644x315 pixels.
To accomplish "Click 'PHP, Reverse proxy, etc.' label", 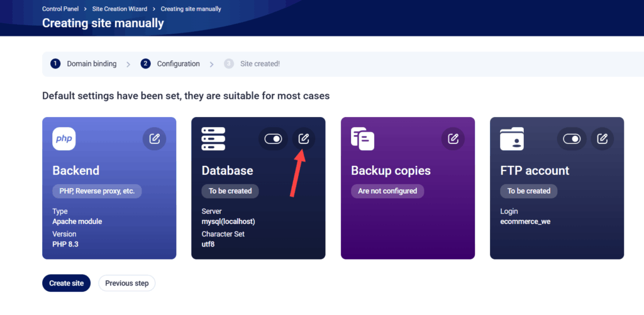I will pos(97,191).
